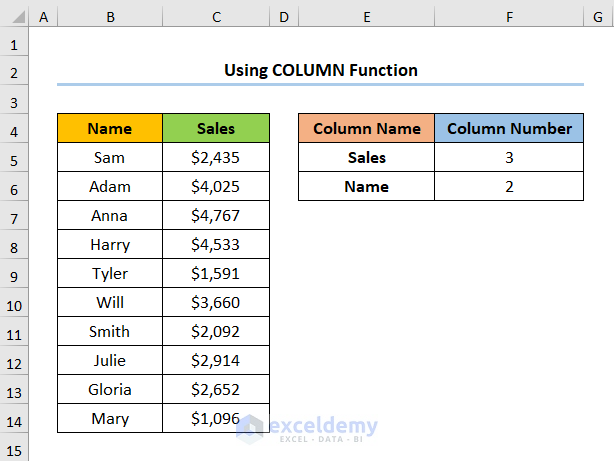Image resolution: width=614 pixels, height=461 pixels.
Task: Select row 4 header
Action: click(x=14, y=130)
